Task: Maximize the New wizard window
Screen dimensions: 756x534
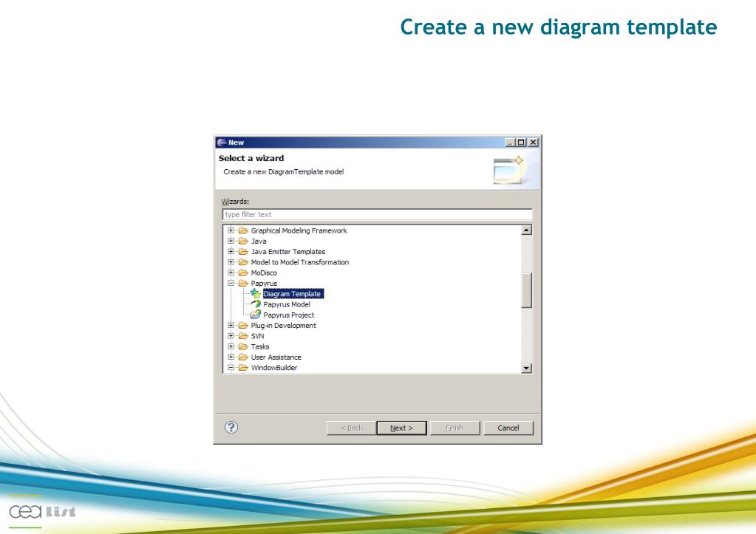Action: (x=521, y=142)
